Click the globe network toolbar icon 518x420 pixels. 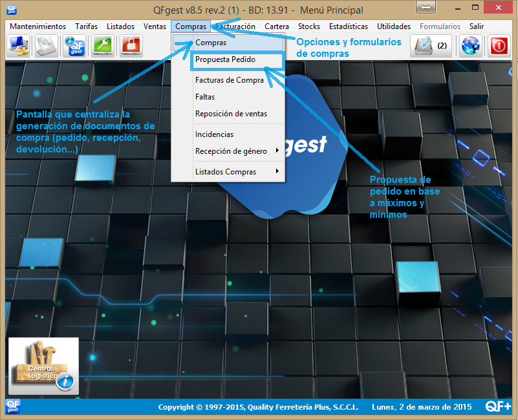coord(470,46)
